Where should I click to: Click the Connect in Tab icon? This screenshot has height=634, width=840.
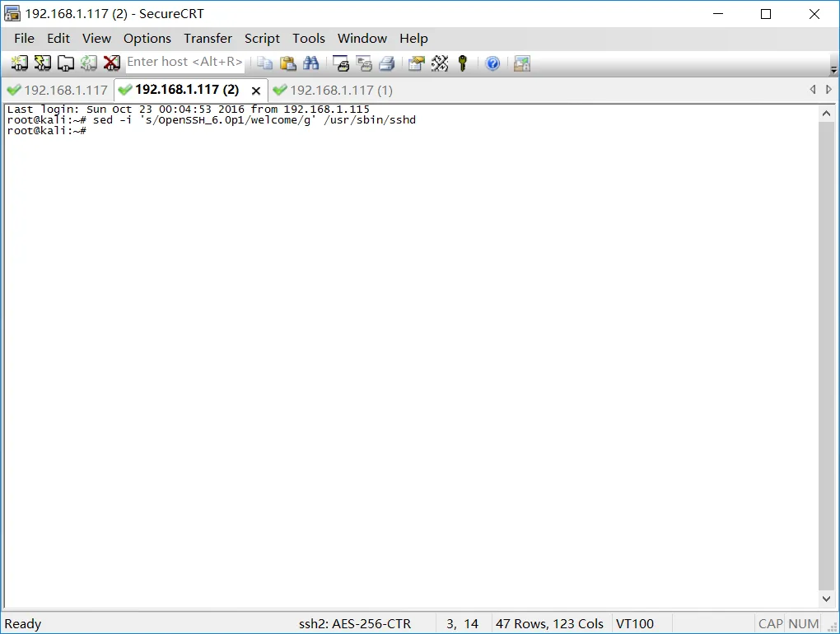[x=65, y=63]
